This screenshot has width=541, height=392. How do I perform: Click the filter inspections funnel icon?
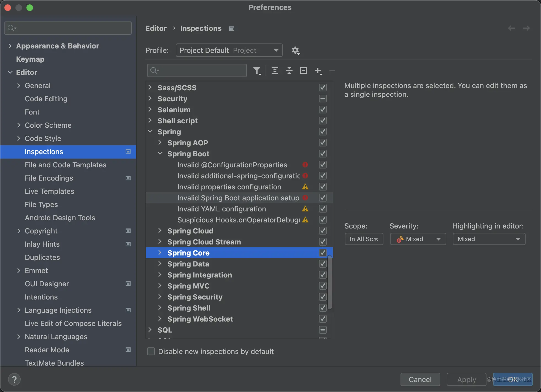pos(257,71)
